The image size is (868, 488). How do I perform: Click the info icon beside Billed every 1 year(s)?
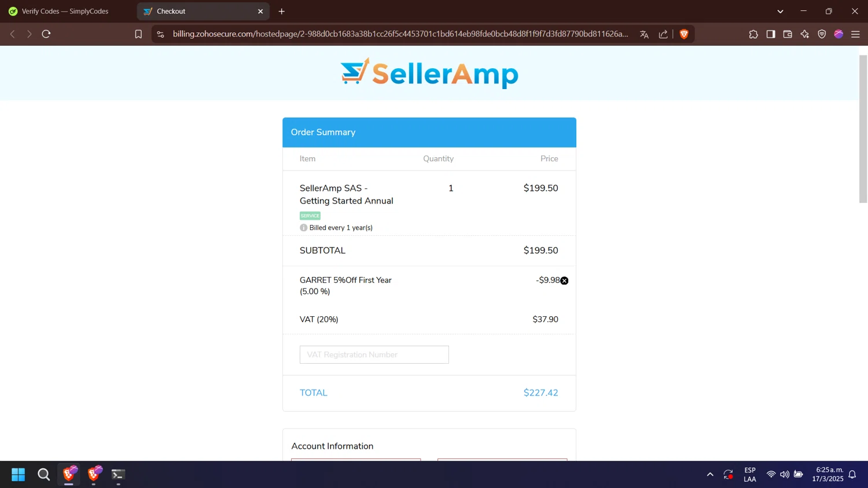(303, 228)
